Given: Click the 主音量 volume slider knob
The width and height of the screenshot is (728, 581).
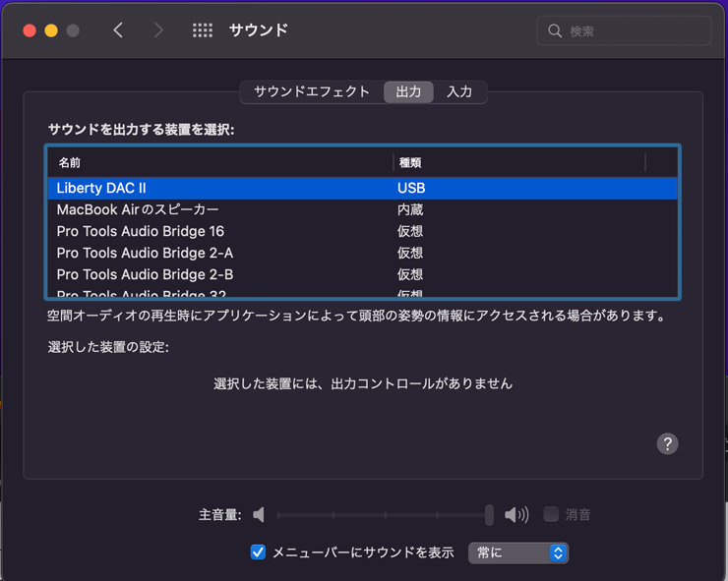Looking at the screenshot, I should 489,514.
